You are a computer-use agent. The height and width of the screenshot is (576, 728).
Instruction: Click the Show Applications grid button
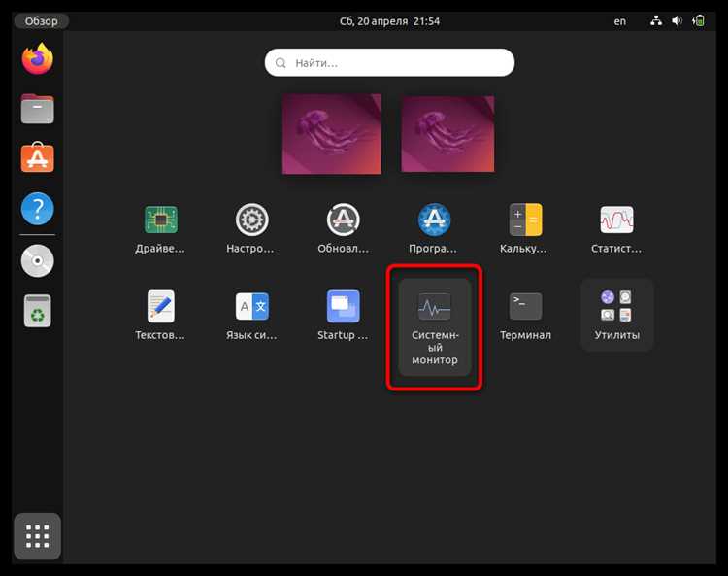tap(38, 536)
